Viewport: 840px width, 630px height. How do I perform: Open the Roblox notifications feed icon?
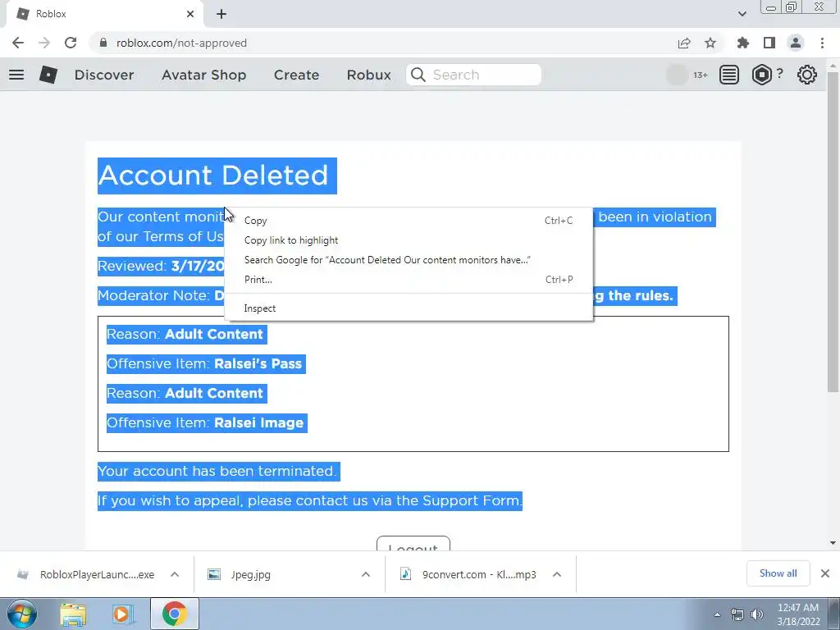coord(729,75)
